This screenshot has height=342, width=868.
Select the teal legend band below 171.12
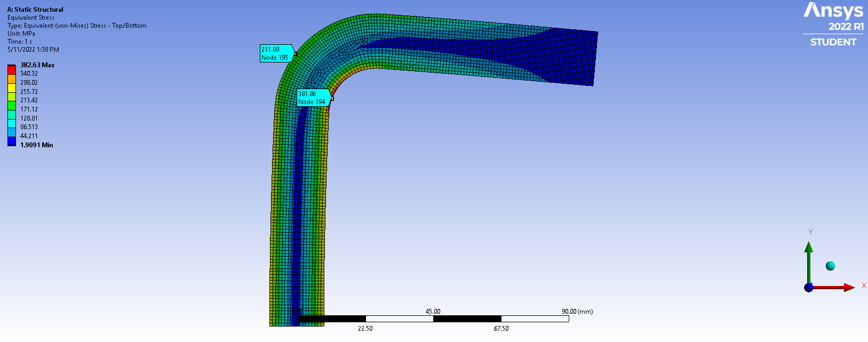12,114
